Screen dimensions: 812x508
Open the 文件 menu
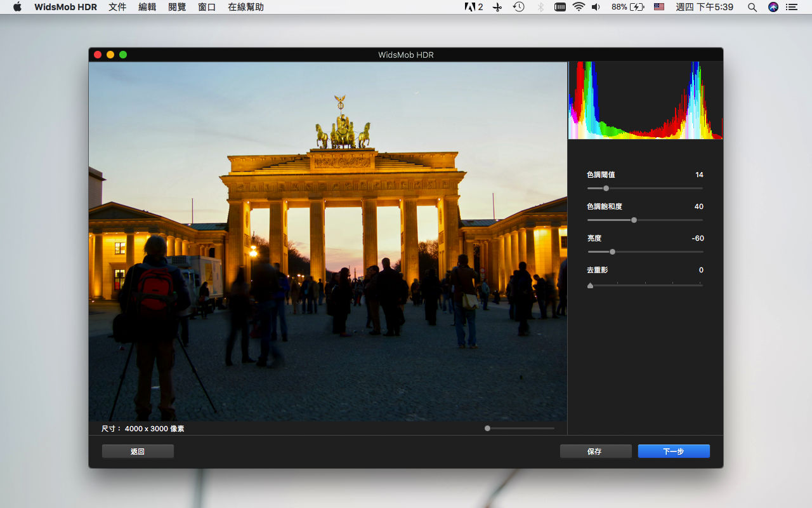(x=117, y=7)
